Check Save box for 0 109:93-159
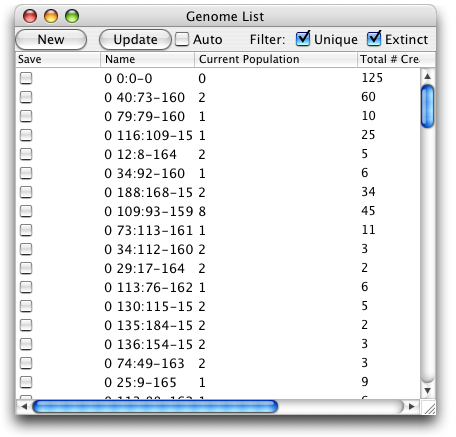This screenshot has width=456, height=437. (x=26, y=211)
